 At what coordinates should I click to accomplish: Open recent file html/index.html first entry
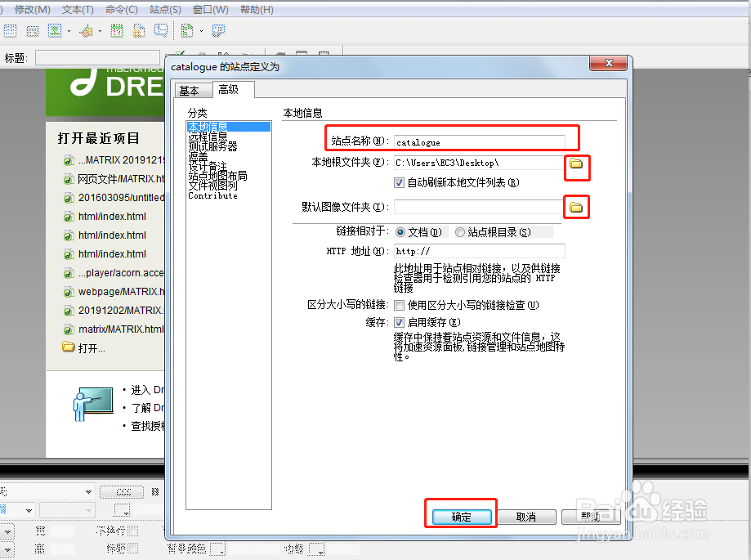(112, 217)
